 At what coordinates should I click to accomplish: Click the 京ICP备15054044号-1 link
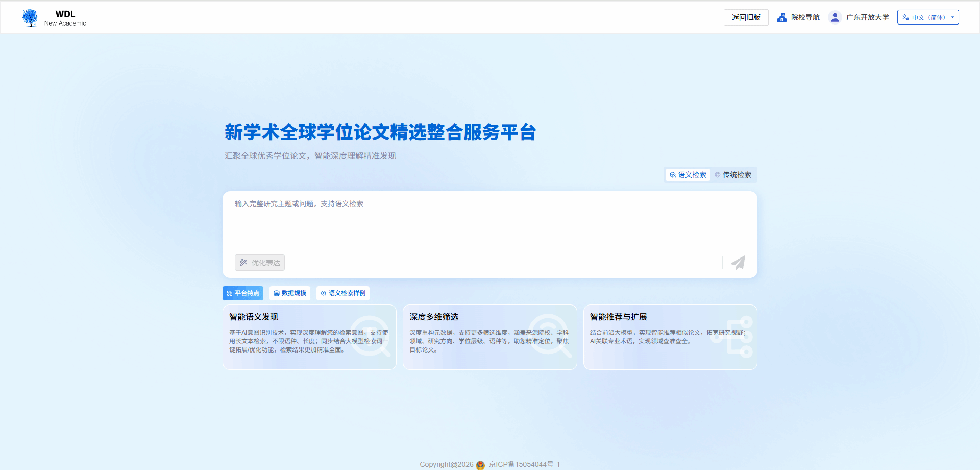(524, 464)
